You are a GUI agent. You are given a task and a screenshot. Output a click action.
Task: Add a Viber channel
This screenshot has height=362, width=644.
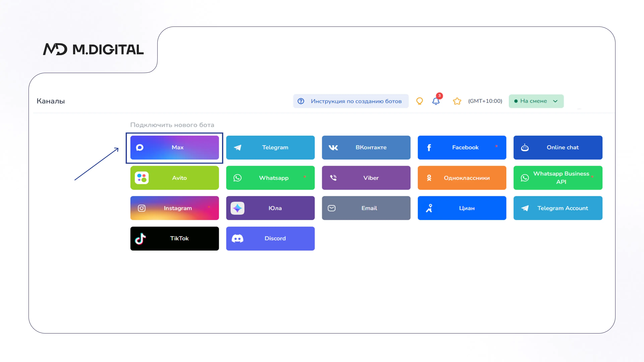[366, 178]
